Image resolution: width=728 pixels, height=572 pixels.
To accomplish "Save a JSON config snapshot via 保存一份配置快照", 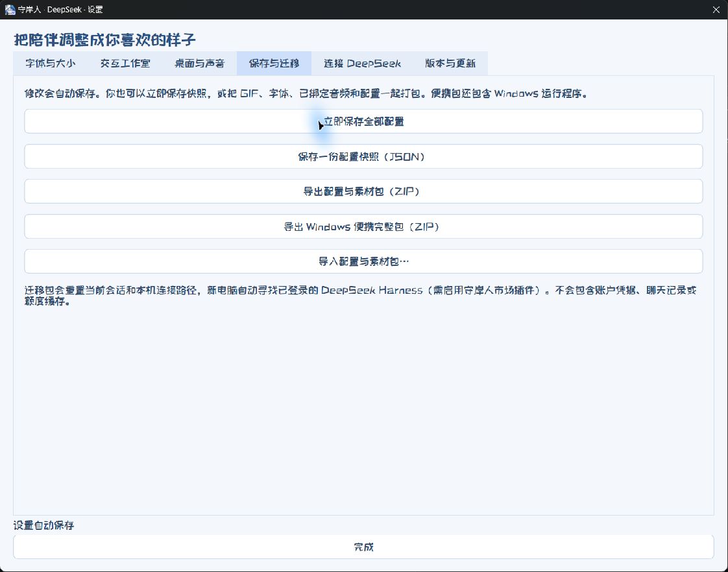I will click(x=363, y=156).
